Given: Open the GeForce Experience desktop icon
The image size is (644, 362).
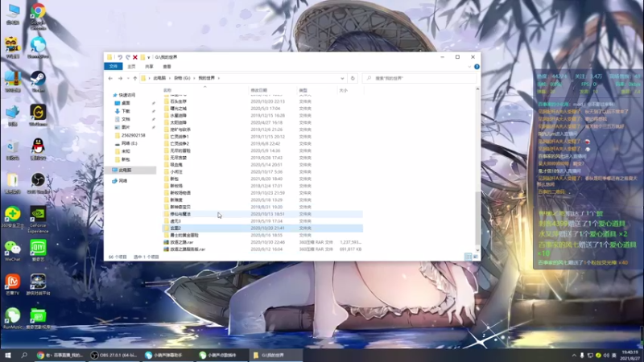Looking at the screenshot, I should [38, 220].
